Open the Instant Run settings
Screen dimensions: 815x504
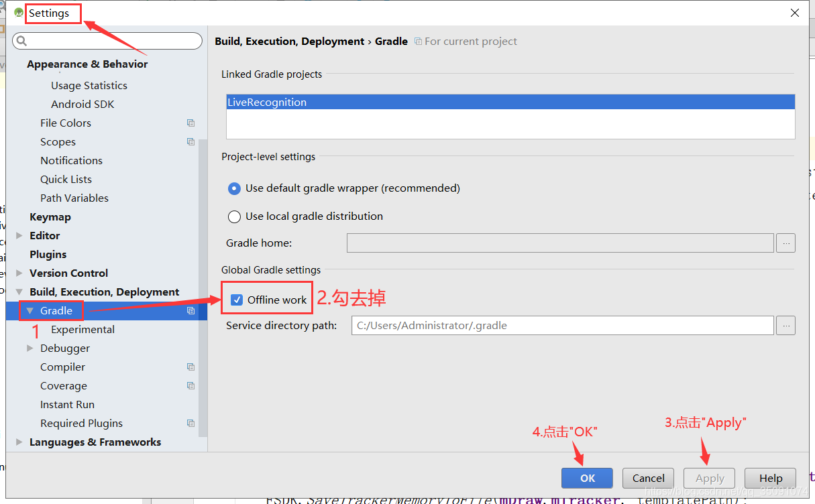pyautogui.click(x=67, y=404)
